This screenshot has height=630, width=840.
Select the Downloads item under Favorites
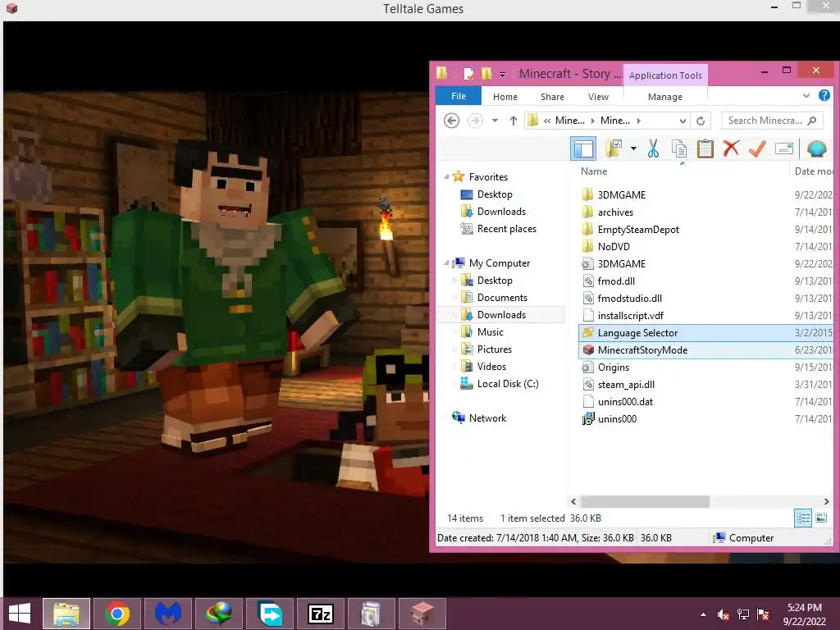click(501, 211)
